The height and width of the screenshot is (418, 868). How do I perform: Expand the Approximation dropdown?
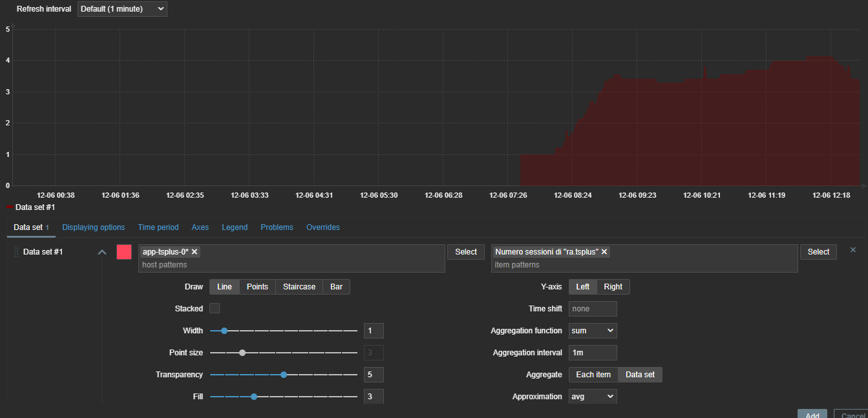coord(593,397)
